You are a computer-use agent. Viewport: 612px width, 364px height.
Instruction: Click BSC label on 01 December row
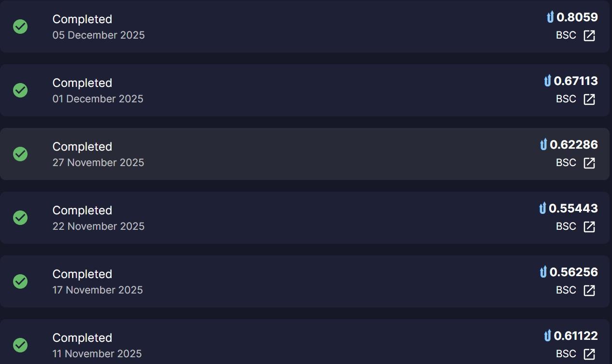click(566, 99)
